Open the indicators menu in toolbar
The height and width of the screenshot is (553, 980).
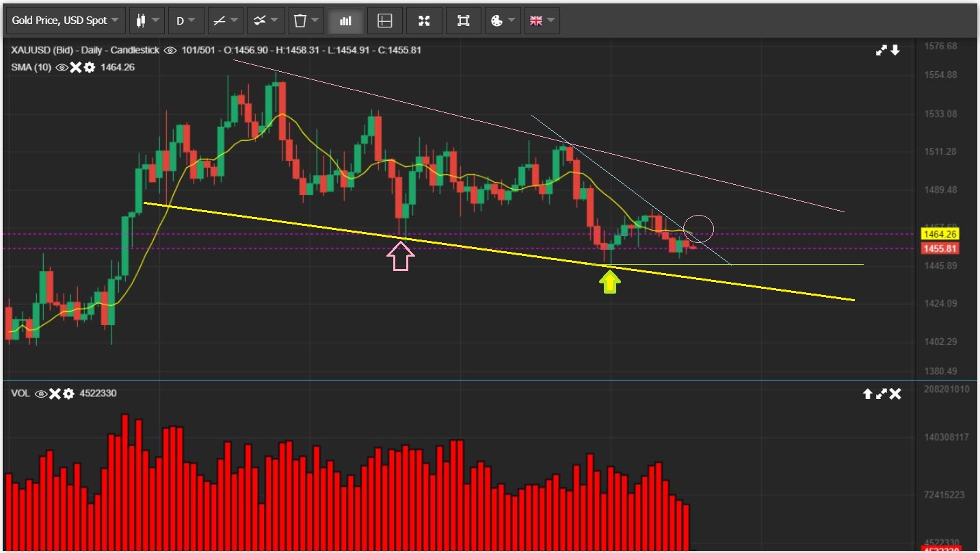(265, 21)
